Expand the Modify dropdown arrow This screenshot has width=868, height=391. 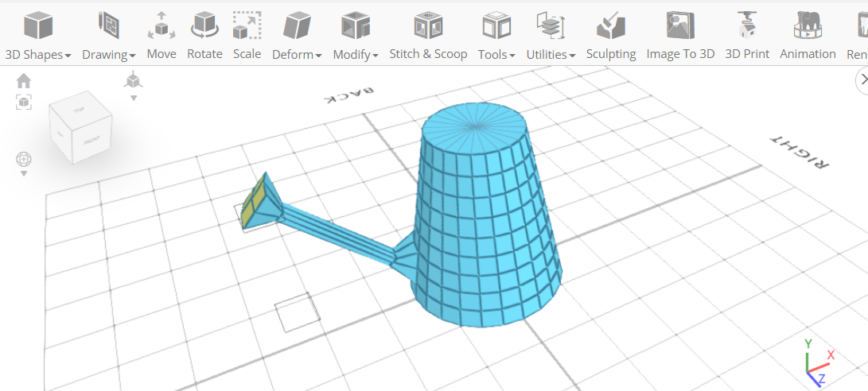[375, 56]
